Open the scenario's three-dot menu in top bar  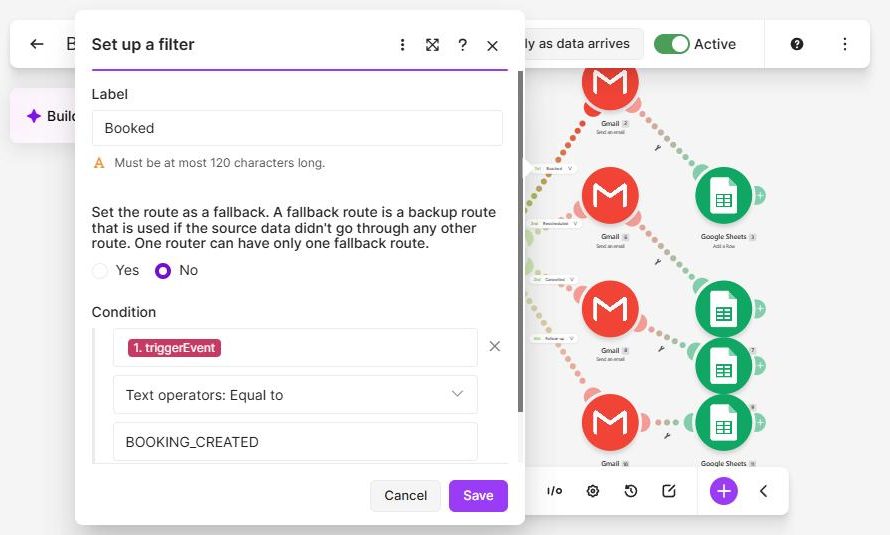coord(845,44)
